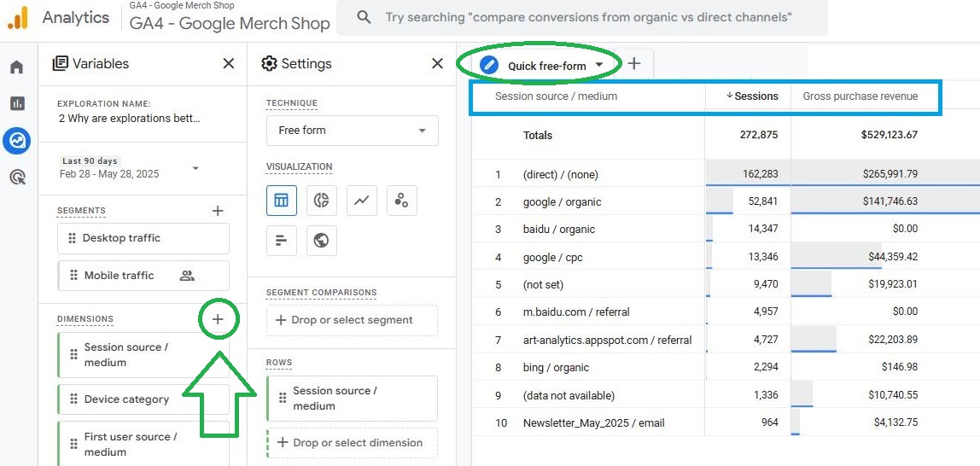Click the Analytics search field
Image resolution: width=980 pixels, height=466 pixels.
582,17
